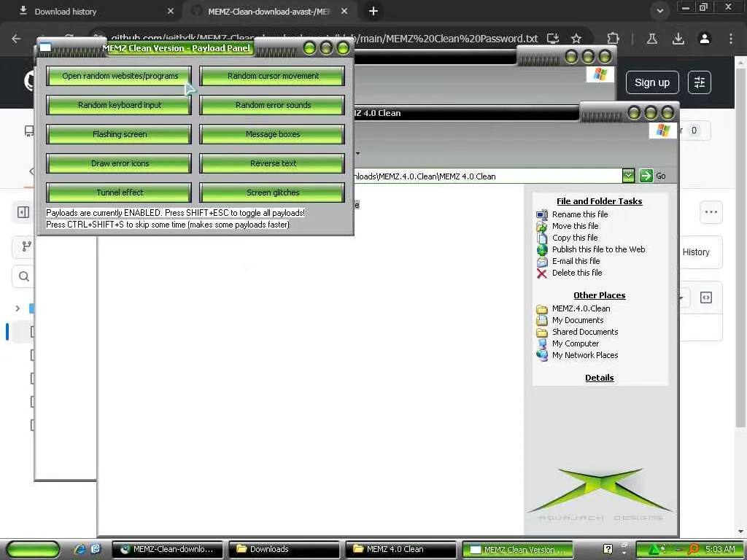The width and height of the screenshot is (747, 560).
Task: Open the GitHub appearance settings icon
Action: (700, 83)
